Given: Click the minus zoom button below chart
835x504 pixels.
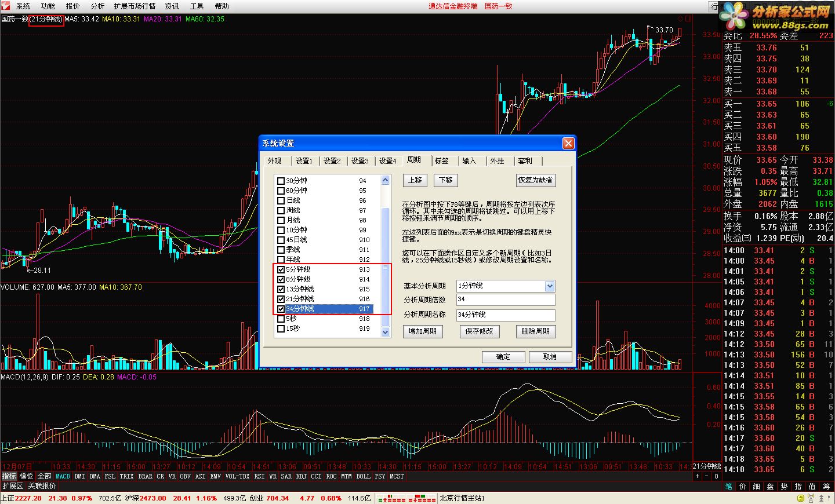Looking at the screenshot, I should (707, 476).
